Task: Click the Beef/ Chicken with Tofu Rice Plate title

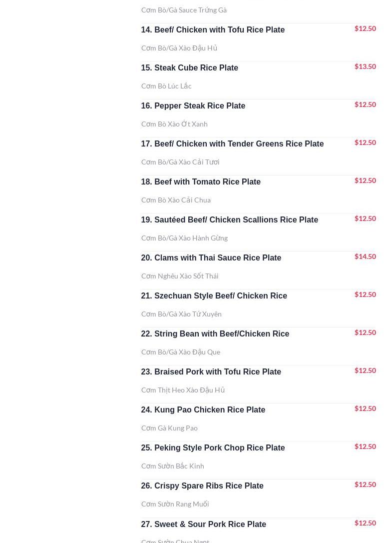Action: pyautogui.click(x=213, y=30)
